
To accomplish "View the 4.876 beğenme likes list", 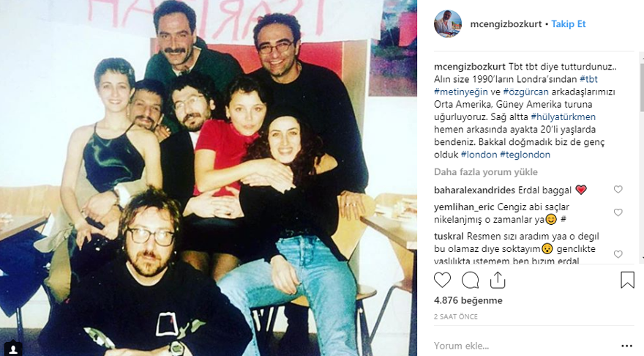I will click(x=468, y=300).
